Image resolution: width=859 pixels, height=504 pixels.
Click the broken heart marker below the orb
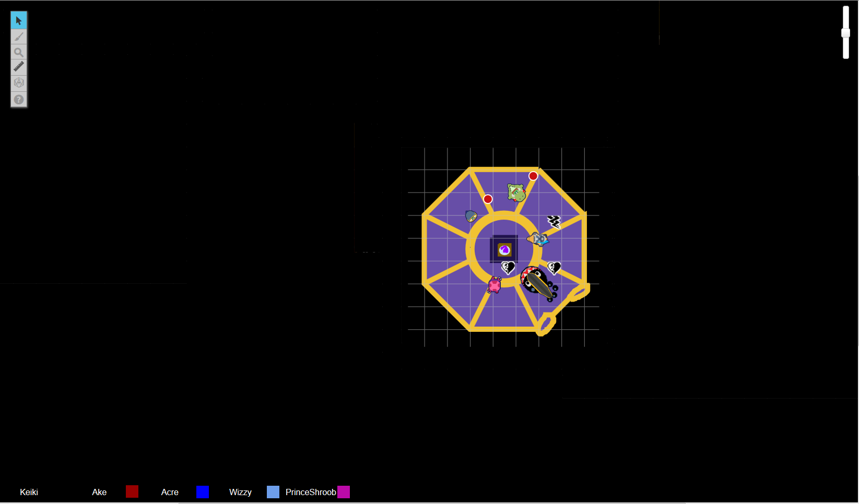pos(508,268)
